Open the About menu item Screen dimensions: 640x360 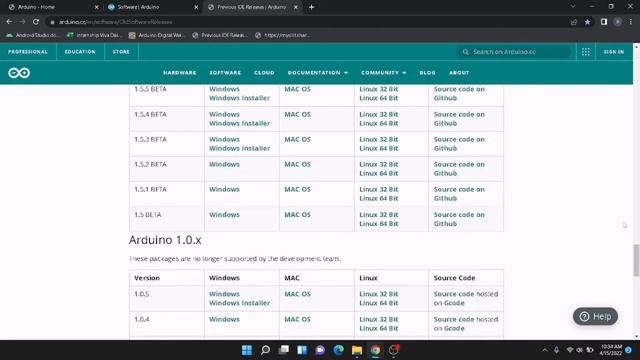(x=459, y=73)
